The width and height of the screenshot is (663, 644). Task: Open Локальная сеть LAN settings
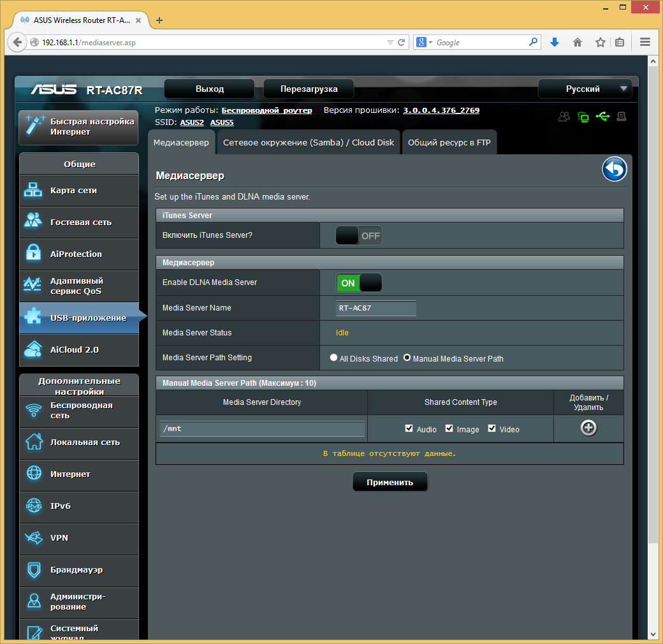pyautogui.click(x=79, y=443)
